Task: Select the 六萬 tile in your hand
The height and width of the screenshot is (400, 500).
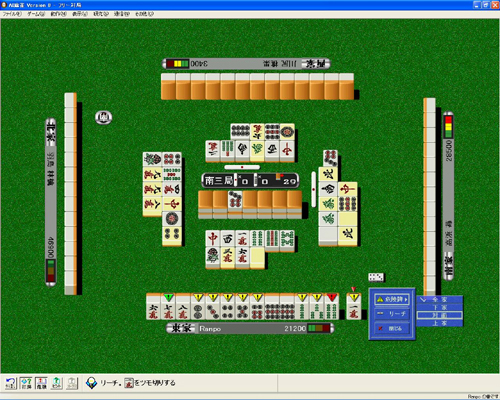Action: click(153, 307)
